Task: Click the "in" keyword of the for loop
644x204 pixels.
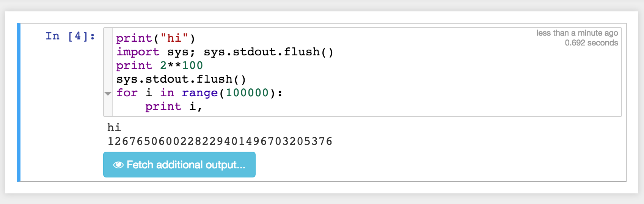Action: (167, 93)
